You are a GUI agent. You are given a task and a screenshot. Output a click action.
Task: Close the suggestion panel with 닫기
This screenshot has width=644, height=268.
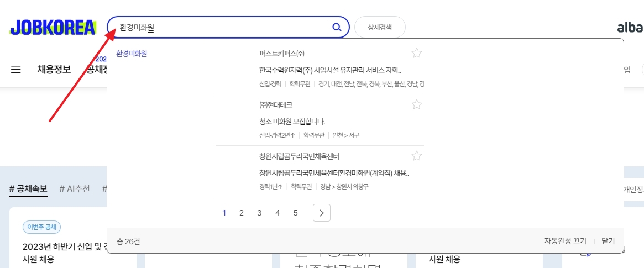[608, 241]
